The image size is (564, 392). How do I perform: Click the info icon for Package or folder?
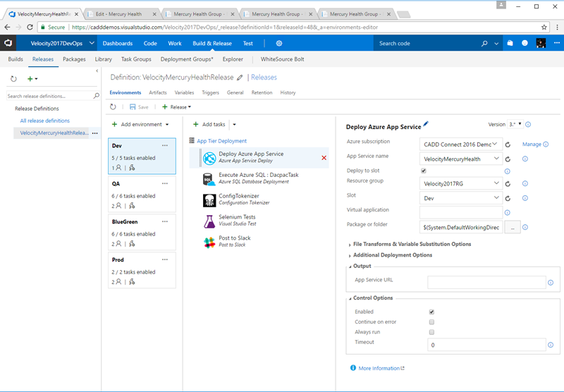[x=525, y=227]
